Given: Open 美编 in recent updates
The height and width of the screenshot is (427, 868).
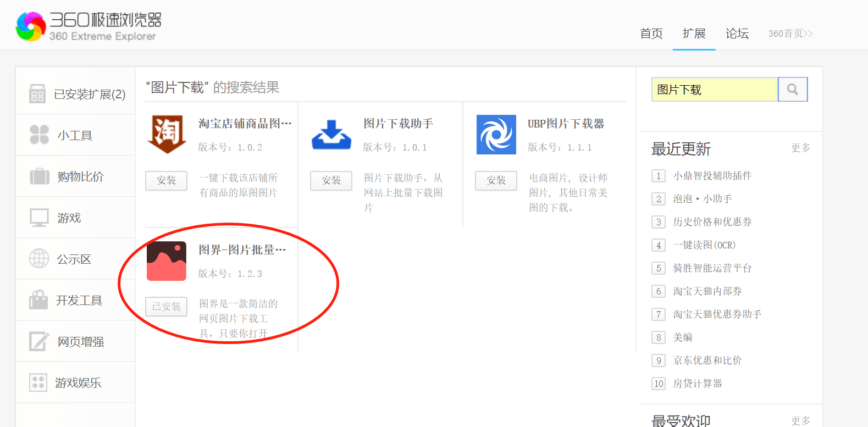Looking at the screenshot, I should 683,337.
